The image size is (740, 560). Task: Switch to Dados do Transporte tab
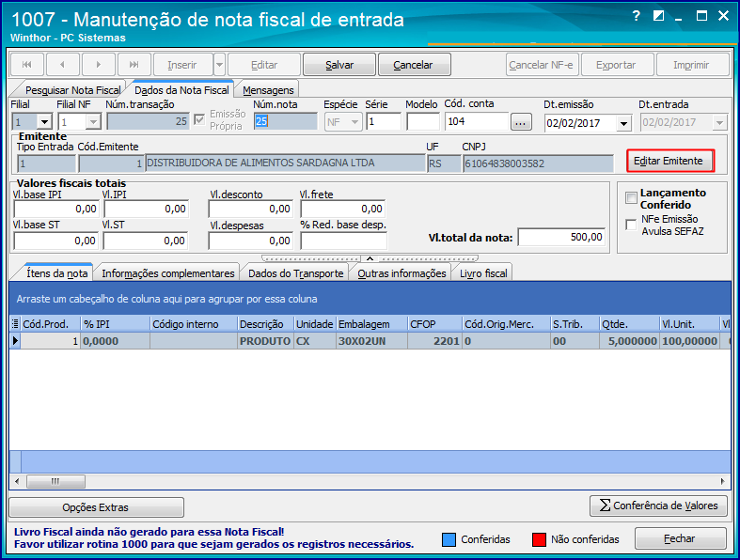(296, 273)
